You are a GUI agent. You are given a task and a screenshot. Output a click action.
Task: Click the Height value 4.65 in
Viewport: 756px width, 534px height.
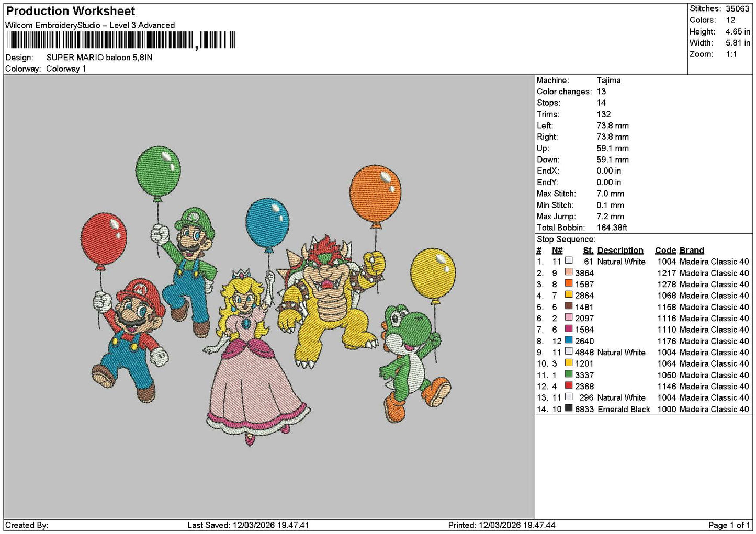(738, 31)
